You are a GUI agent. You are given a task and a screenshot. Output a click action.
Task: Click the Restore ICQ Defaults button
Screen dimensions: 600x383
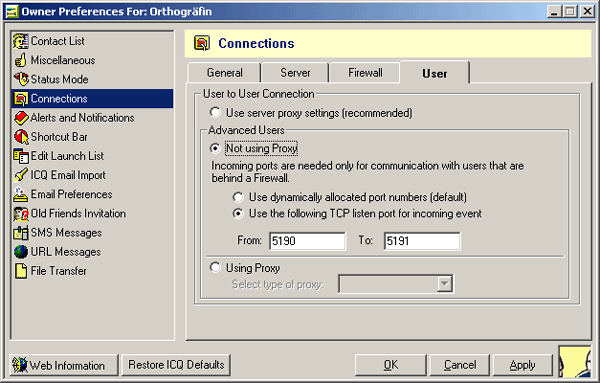(x=176, y=365)
